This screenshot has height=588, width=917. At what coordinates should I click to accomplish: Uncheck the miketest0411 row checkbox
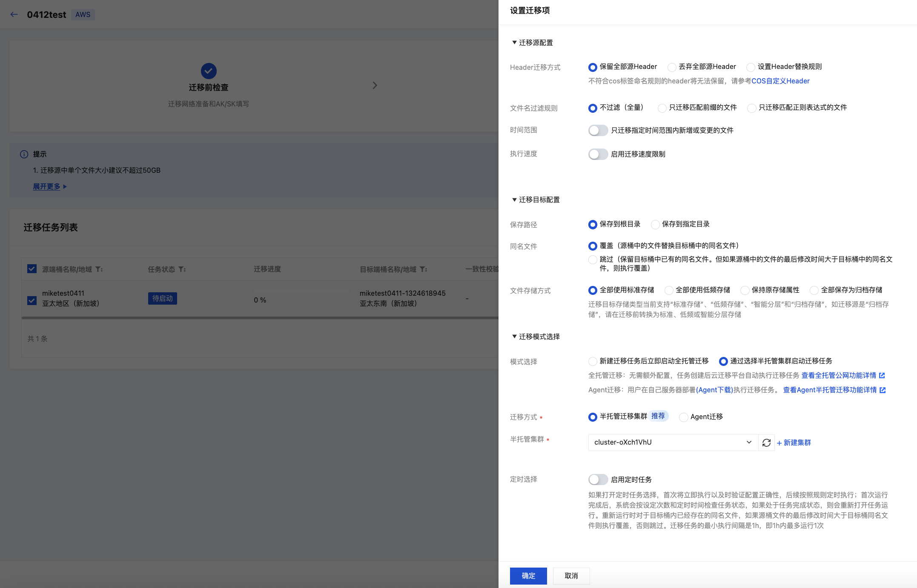pyautogui.click(x=32, y=300)
